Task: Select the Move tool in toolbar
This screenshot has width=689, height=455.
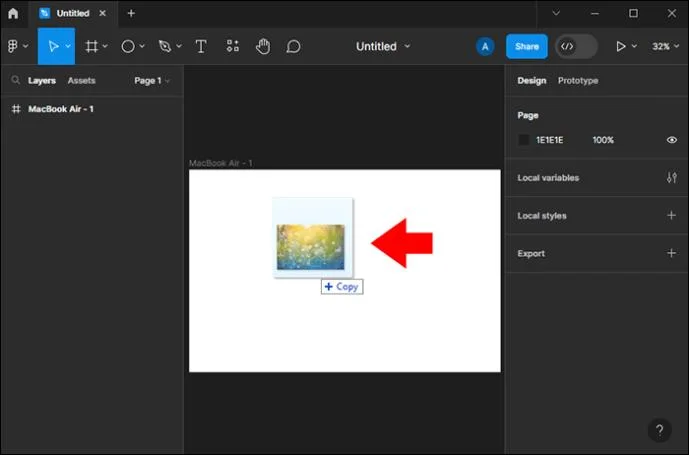Action: [x=54, y=46]
